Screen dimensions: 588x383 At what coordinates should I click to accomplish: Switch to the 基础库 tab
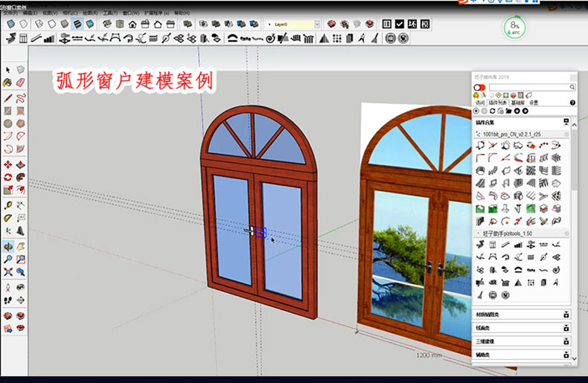pos(517,103)
